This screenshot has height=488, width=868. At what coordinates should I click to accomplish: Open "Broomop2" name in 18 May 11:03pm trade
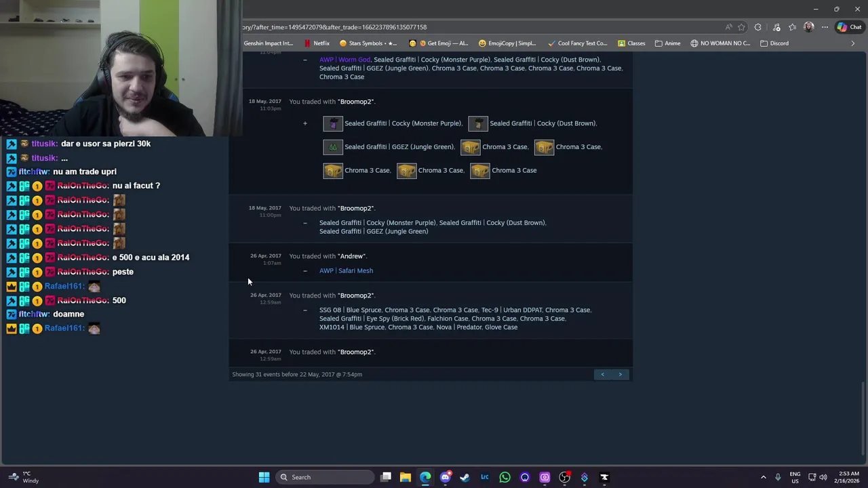click(x=356, y=102)
